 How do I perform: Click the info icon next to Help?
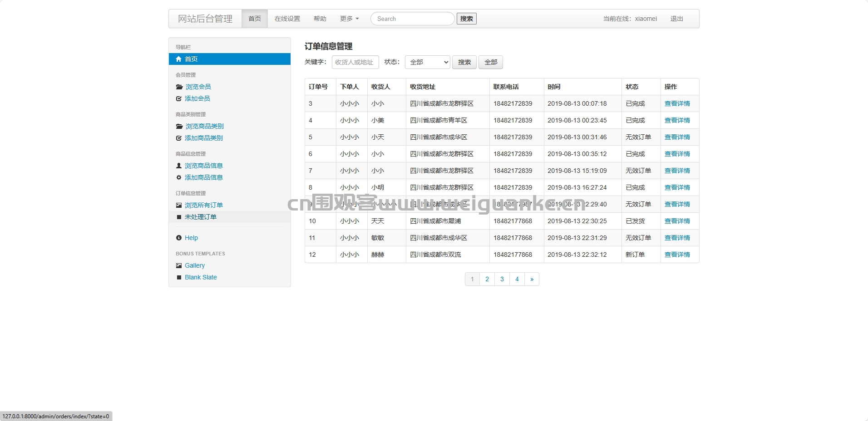click(x=179, y=238)
